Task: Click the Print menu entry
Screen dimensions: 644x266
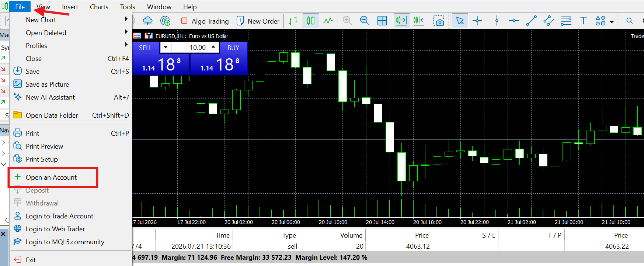Action: [x=71, y=133]
